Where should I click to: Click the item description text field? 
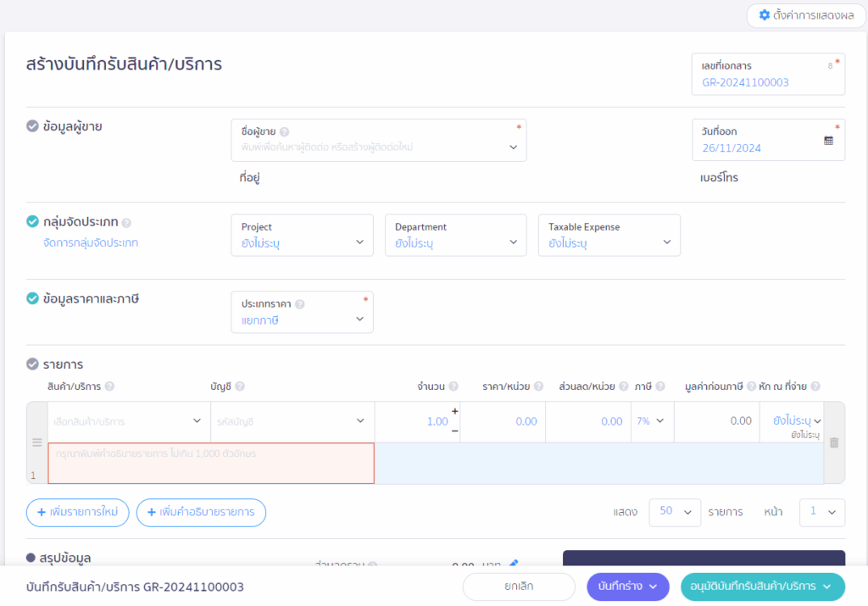pos(211,463)
